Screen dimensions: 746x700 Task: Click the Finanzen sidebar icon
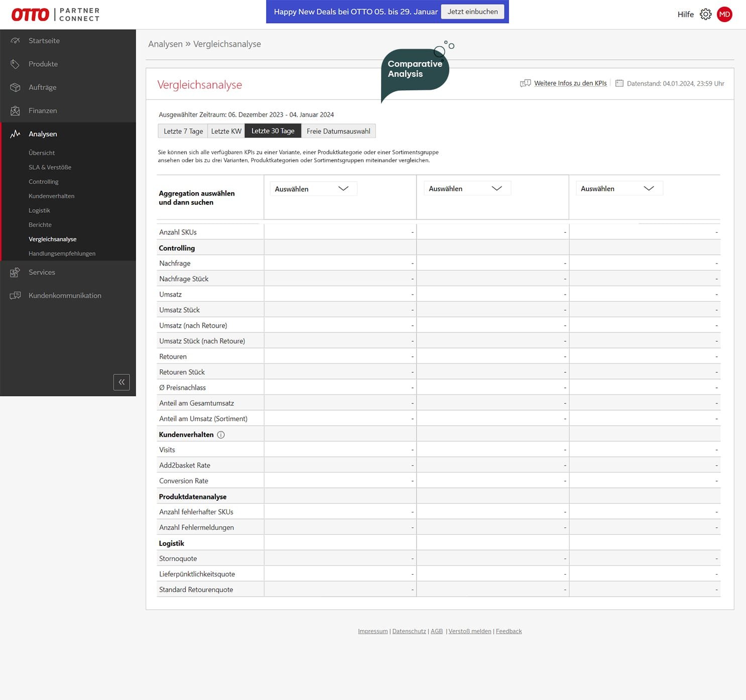[15, 111]
